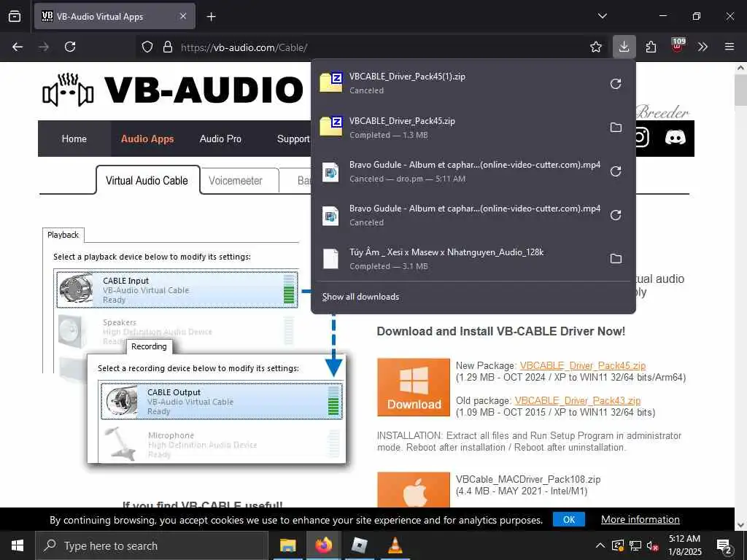Show VBCABLE_Driver_Pack45.zip in folder
Screen dimensions: 747x560
click(616, 128)
